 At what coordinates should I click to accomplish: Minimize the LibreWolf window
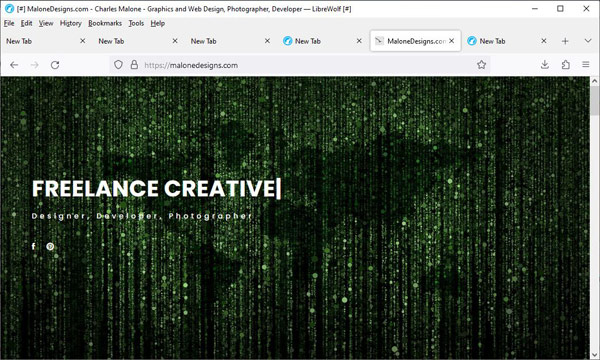(x=535, y=8)
